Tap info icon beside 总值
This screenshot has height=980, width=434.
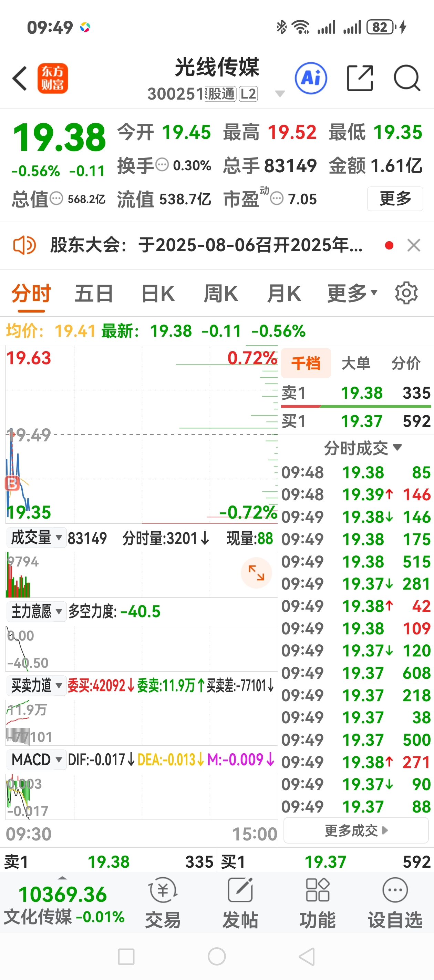[56, 198]
